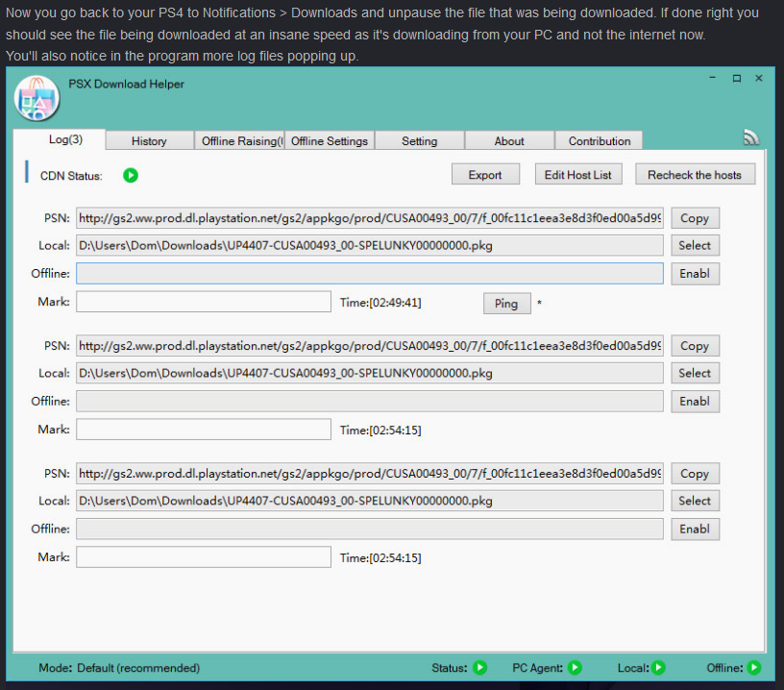Image resolution: width=784 pixels, height=690 pixels.
Task: Click the green CDN Status play icon
Action: pyautogui.click(x=131, y=175)
